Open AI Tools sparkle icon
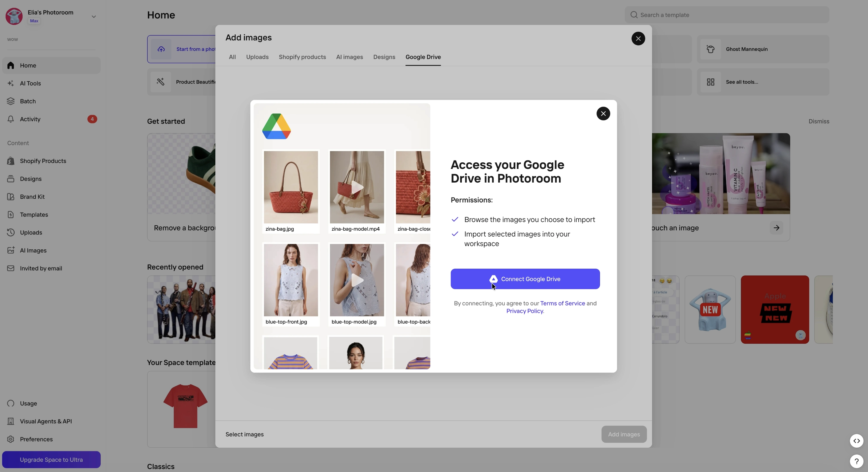The height and width of the screenshot is (472, 868). 11,83
